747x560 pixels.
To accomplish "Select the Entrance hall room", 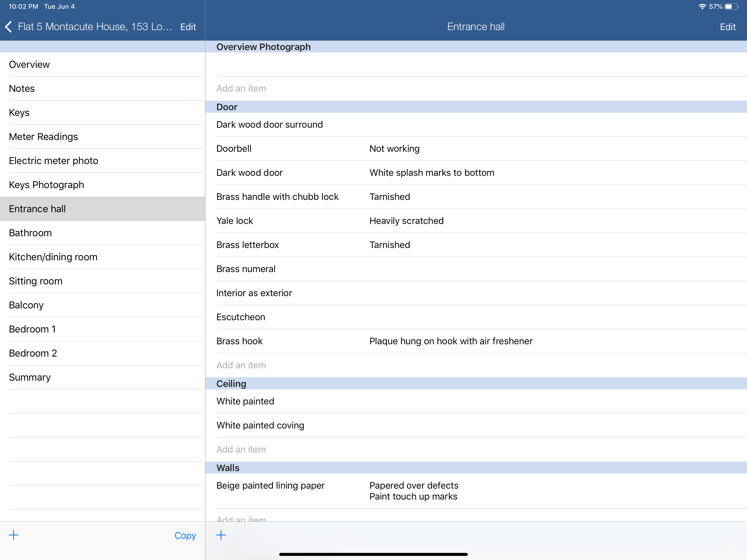I will pos(103,209).
